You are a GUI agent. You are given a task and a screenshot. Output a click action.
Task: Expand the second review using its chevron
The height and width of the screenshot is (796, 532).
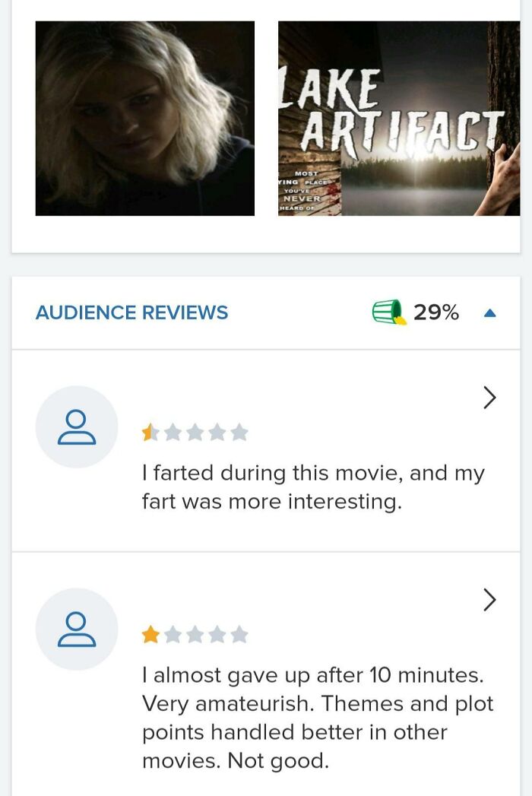click(x=490, y=599)
